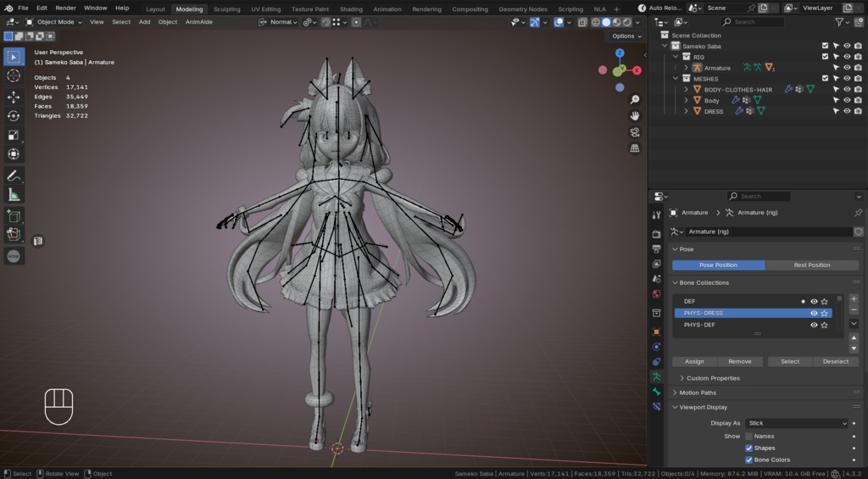868x479 pixels.
Task: Enable the Names checkbox
Action: click(749, 437)
